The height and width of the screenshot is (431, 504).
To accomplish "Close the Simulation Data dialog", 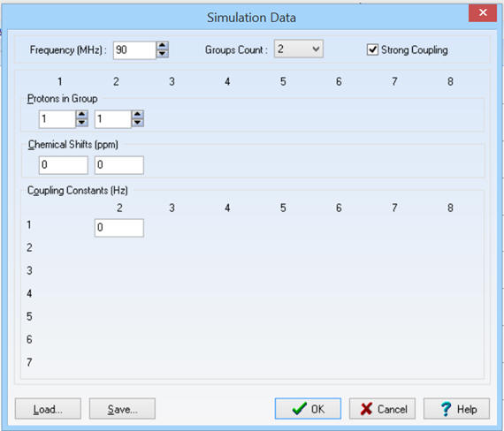I will pos(483,13).
